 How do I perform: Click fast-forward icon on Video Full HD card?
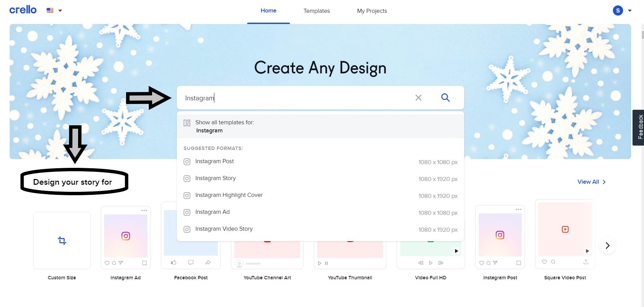click(x=441, y=263)
